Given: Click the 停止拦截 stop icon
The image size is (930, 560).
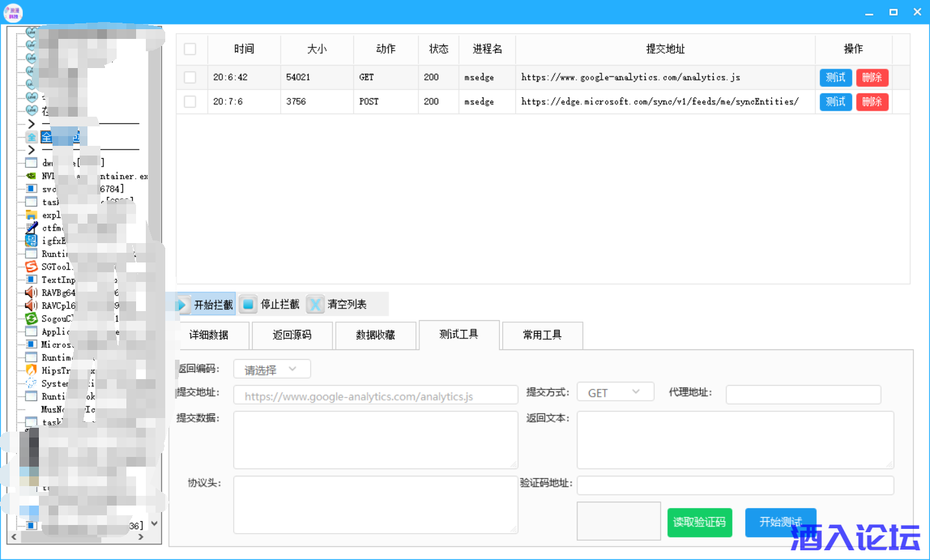Looking at the screenshot, I should click(x=249, y=304).
